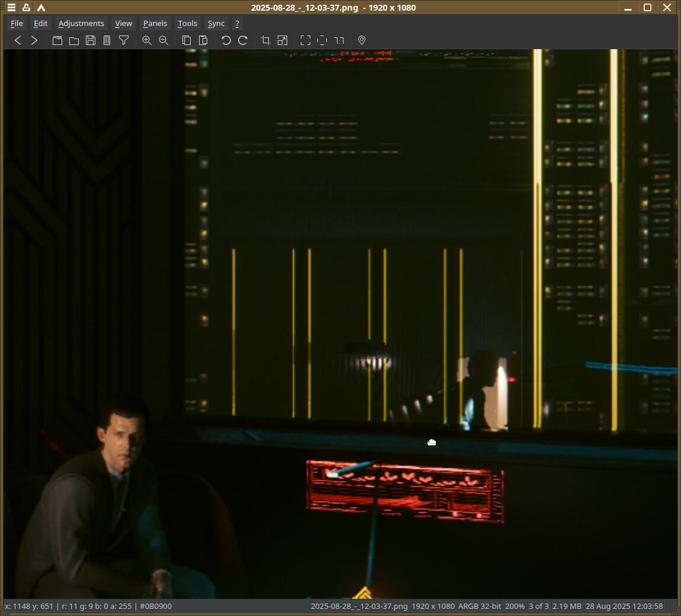Open the resize image tool
Screen dimensions: 681x616
point(282,40)
